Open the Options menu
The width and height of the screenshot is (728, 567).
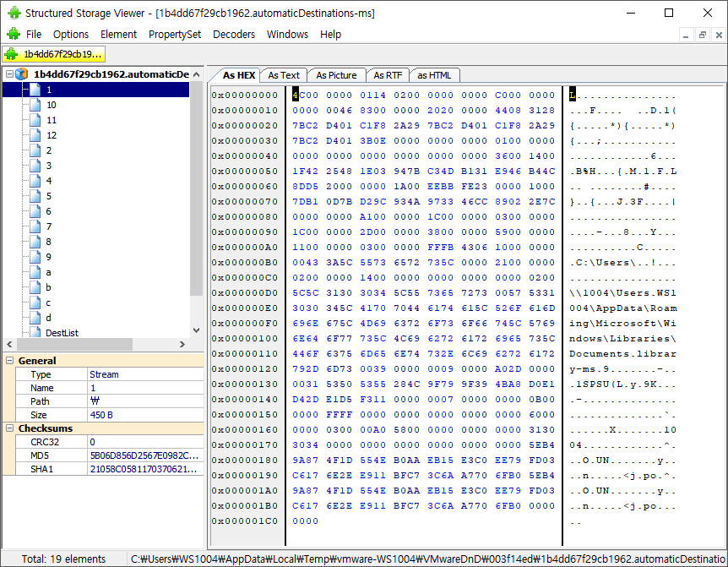point(71,35)
